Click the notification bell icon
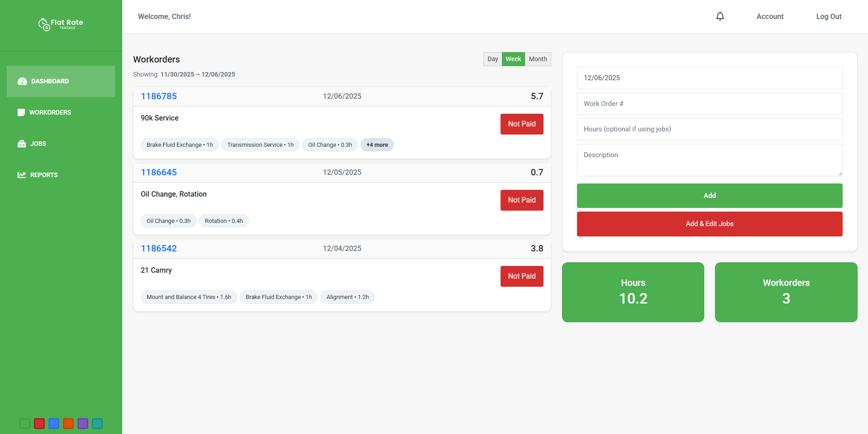This screenshot has height=434, width=868. pyautogui.click(x=720, y=16)
